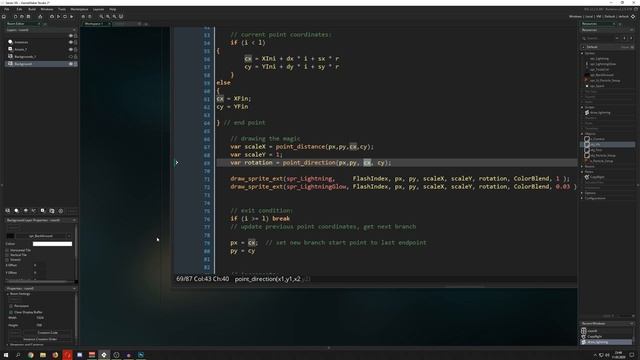Open the Tools menu
Viewport: 640px width, 360px height.
[62, 9]
